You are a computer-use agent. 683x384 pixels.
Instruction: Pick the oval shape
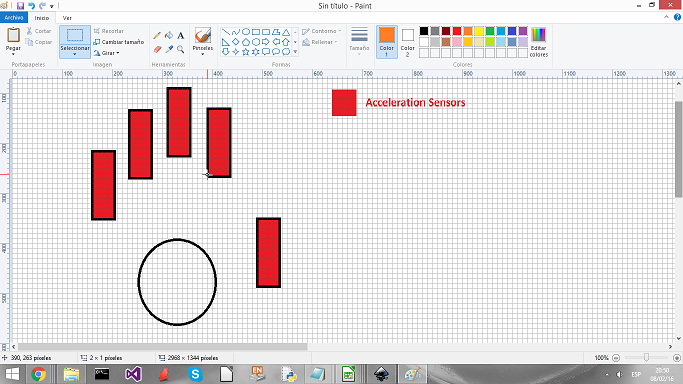pyautogui.click(x=246, y=32)
